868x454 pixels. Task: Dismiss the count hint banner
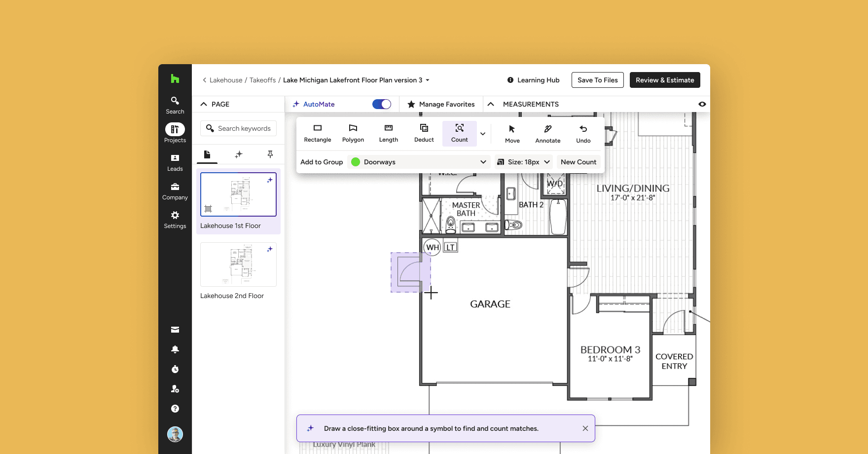click(585, 428)
